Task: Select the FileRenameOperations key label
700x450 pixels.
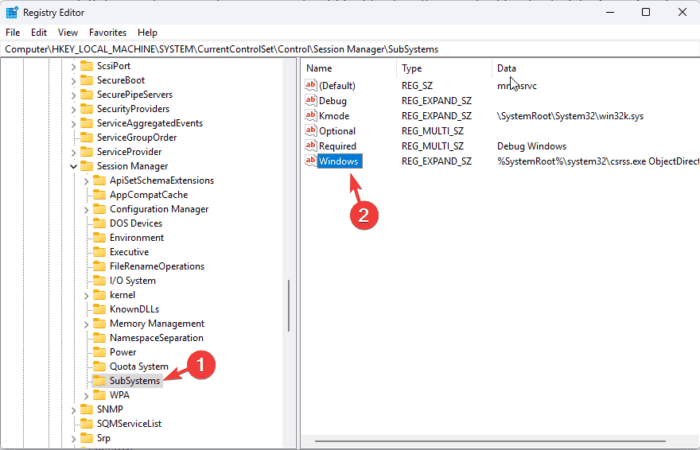Action: pos(157,267)
